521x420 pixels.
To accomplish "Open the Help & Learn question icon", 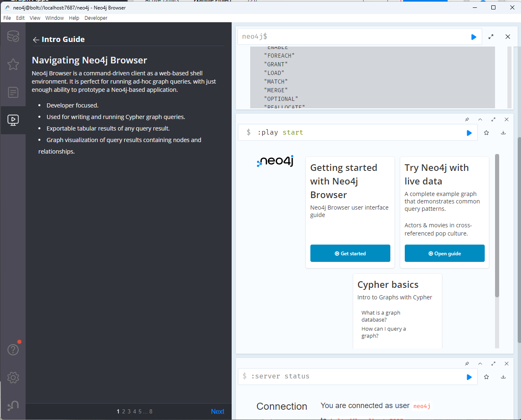I will pyautogui.click(x=13, y=350).
